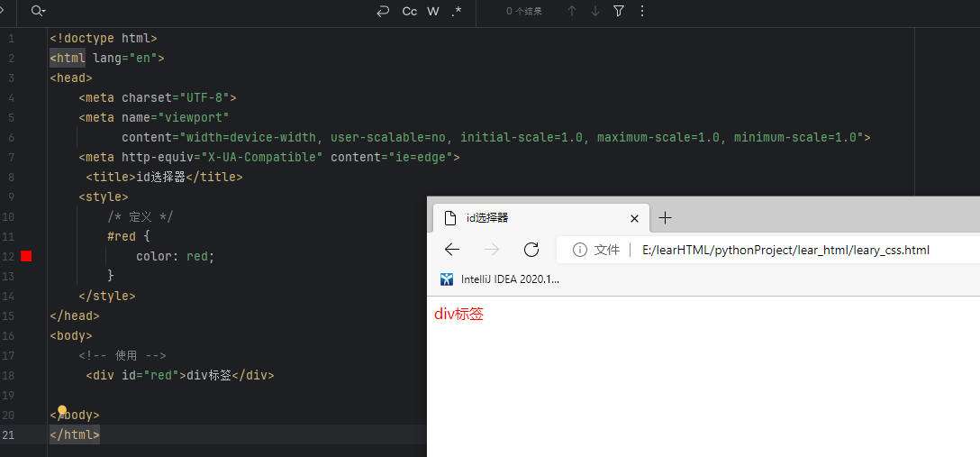The width and height of the screenshot is (980, 457).
Task: Click line number 19 in gutter
Action: [x=10, y=395]
